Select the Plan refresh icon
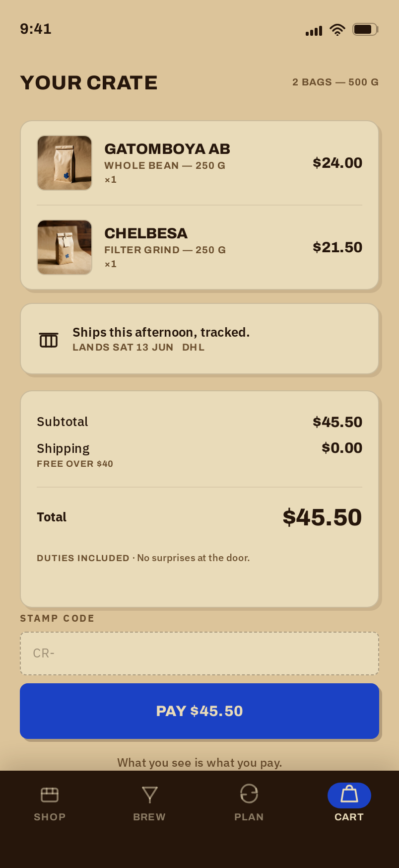 pos(249,794)
